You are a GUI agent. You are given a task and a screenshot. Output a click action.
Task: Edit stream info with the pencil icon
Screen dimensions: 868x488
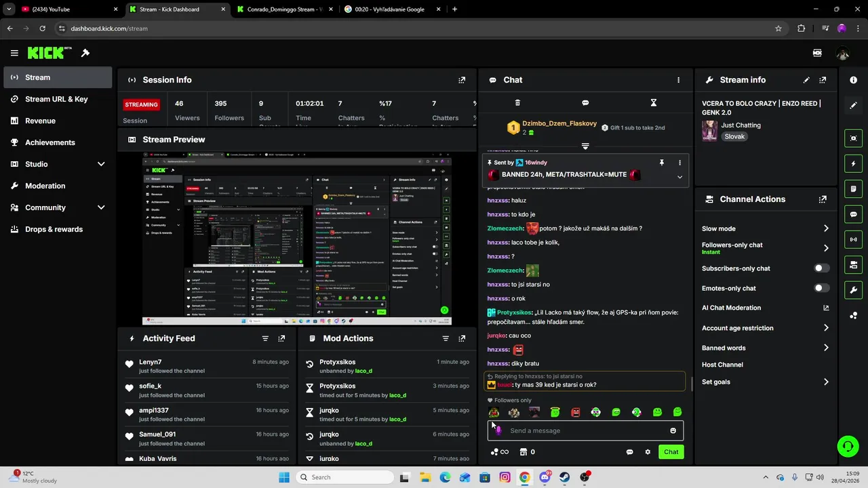point(806,80)
